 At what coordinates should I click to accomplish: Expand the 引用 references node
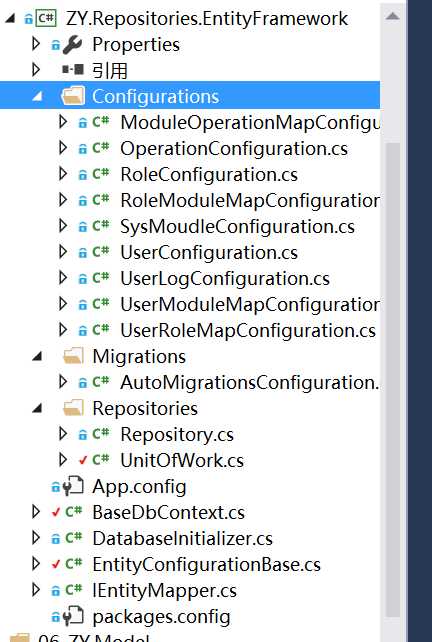coord(36,70)
